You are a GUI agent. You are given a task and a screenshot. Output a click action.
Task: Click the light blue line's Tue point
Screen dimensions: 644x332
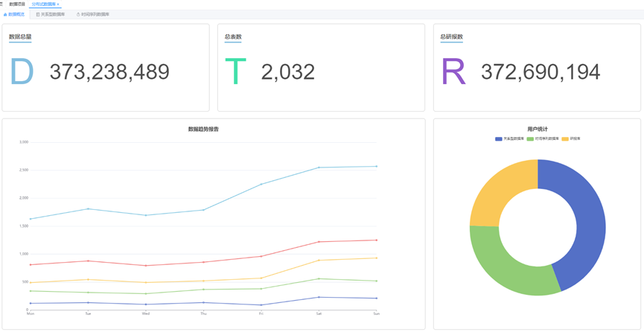tap(88, 208)
